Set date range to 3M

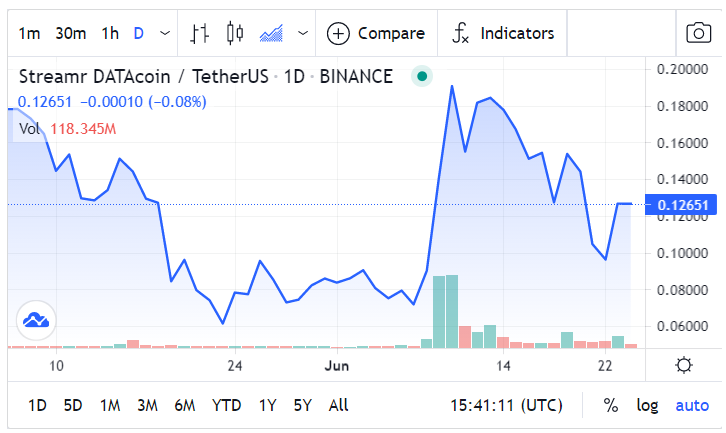(x=147, y=406)
